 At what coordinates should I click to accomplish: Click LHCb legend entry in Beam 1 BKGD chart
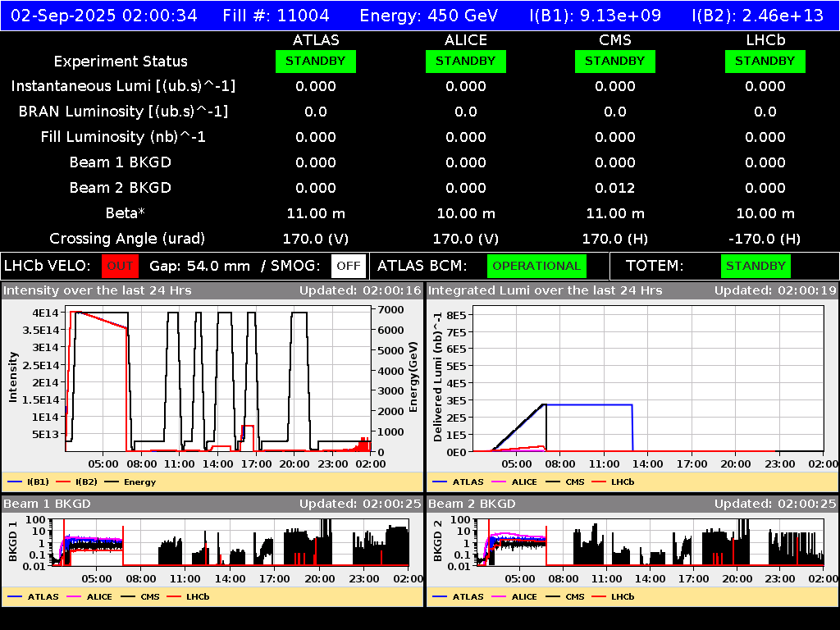point(188,597)
